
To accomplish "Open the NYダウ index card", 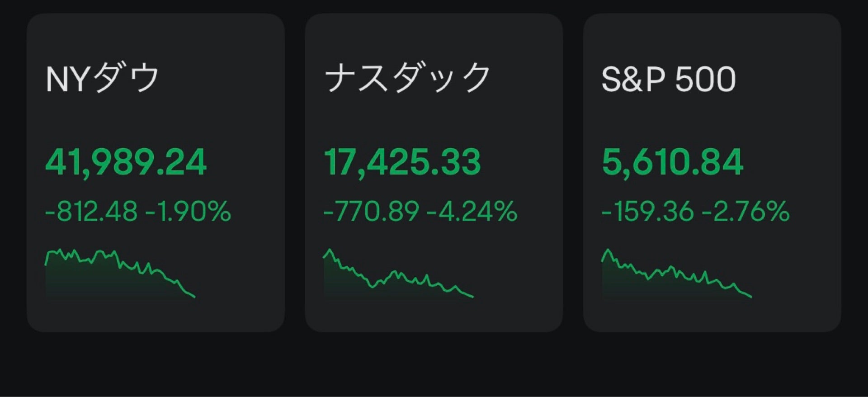I will [x=156, y=173].
